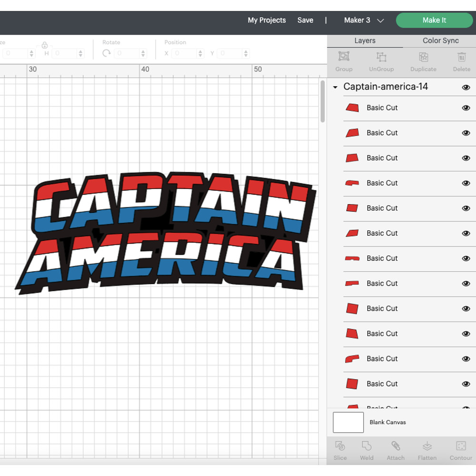Click the Flatten icon
The image size is (476, 476).
[x=427, y=450]
